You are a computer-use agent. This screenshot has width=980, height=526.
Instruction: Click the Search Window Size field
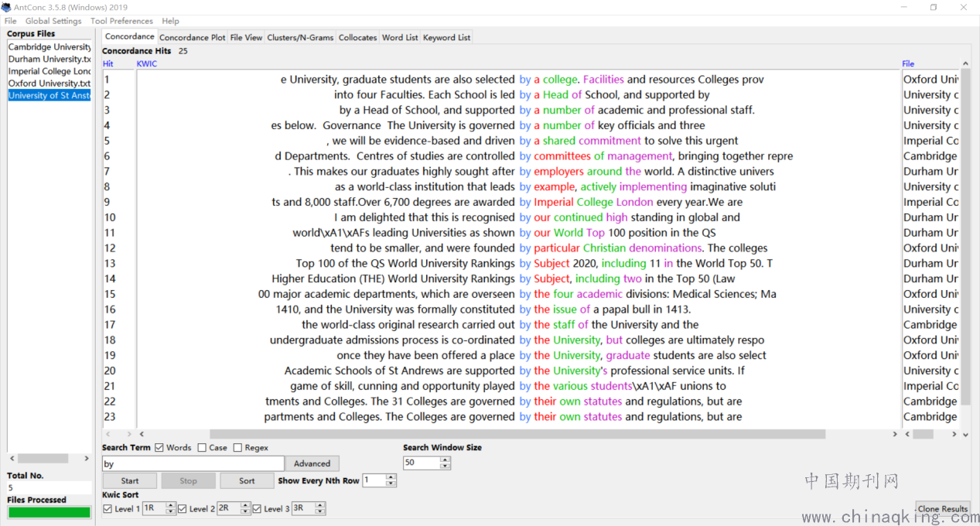tap(422, 463)
